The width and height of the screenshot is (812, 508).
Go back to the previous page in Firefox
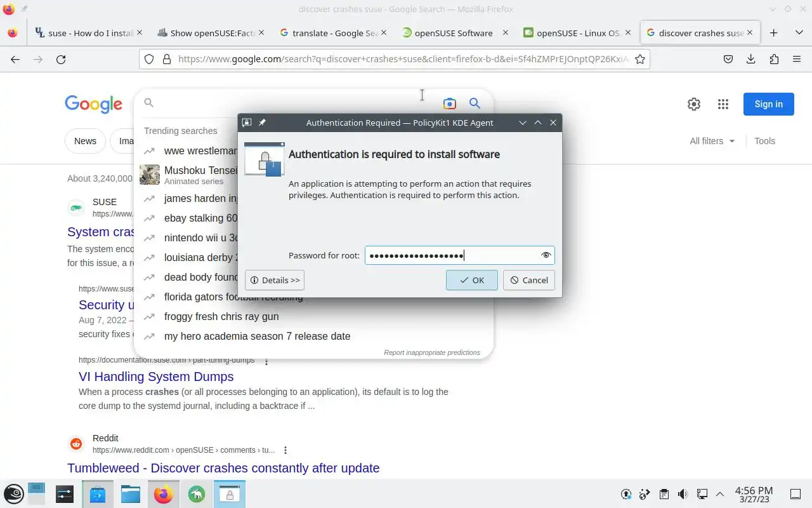(x=15, y=59)
